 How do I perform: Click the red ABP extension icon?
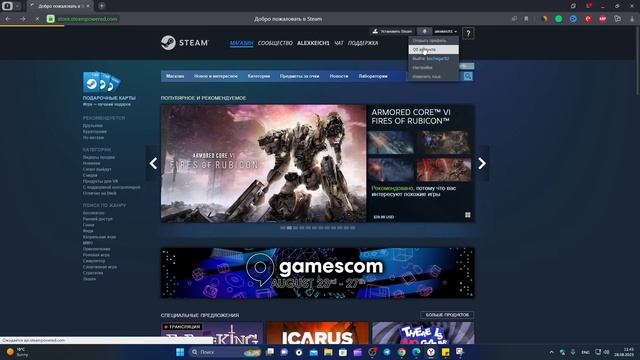pyautogui.click(x=602, y=19)
